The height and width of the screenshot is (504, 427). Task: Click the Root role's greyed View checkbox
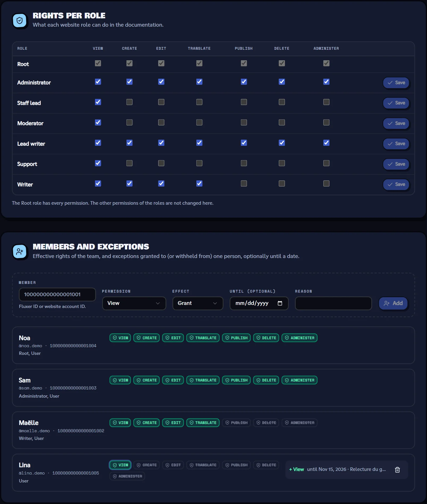click(x=98, y=63)
